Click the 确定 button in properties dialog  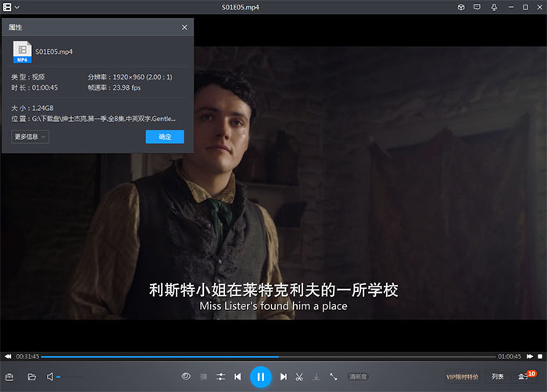(x=164, y=137)
